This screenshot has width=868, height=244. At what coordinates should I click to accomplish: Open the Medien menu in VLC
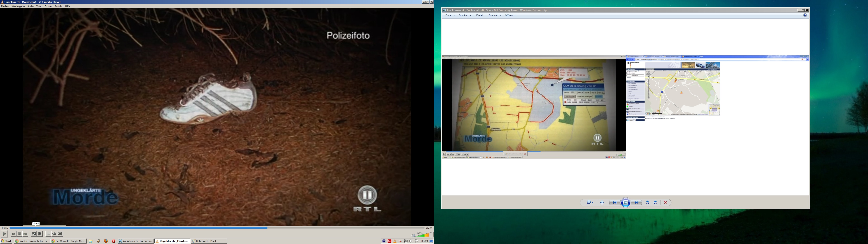click(x=5, y=6)
